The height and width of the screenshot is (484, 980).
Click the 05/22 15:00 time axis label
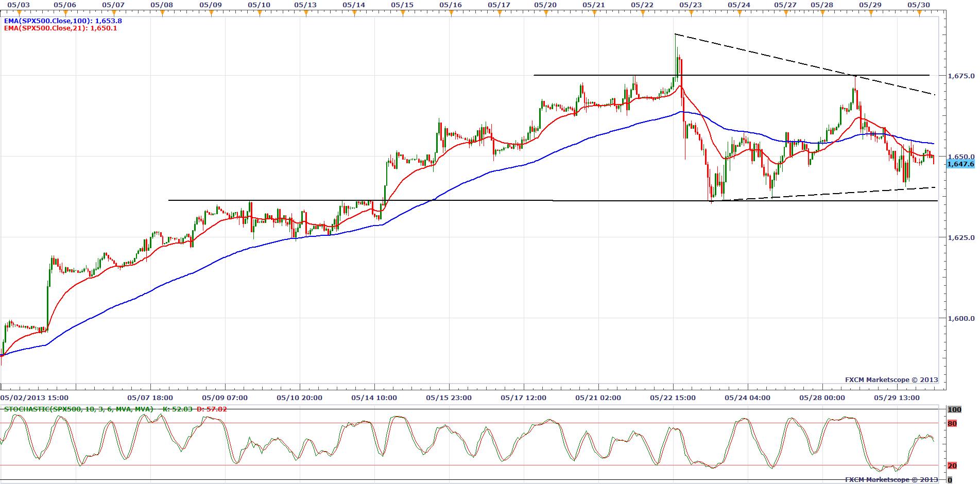(x=673, y=398)
